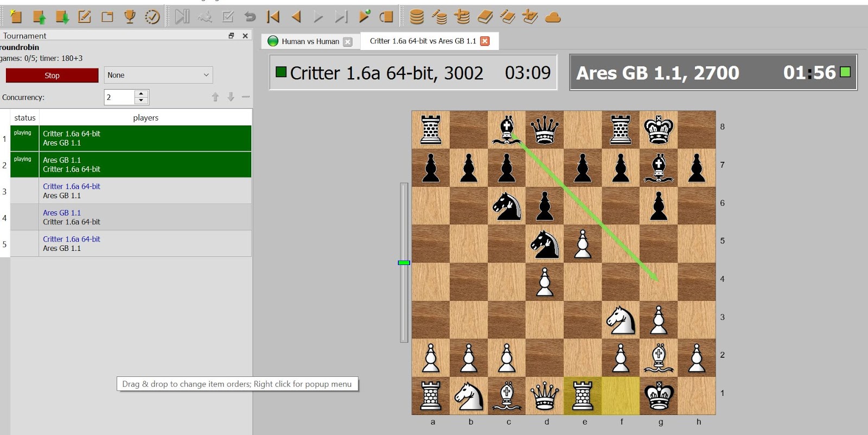868x435 pixels.
Task: Click the Open/load game icon with up arrow
Action: point(39,17)
